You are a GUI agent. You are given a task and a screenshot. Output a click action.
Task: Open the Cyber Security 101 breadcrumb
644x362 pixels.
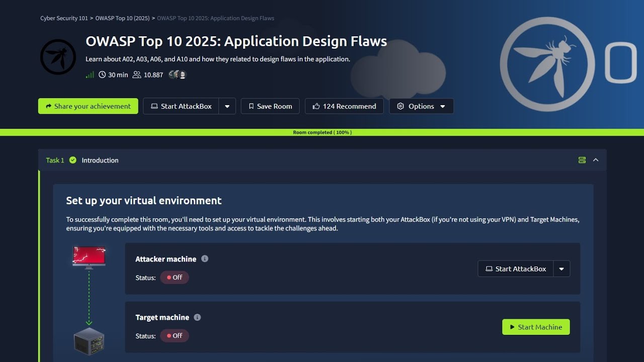coord(64,18)
